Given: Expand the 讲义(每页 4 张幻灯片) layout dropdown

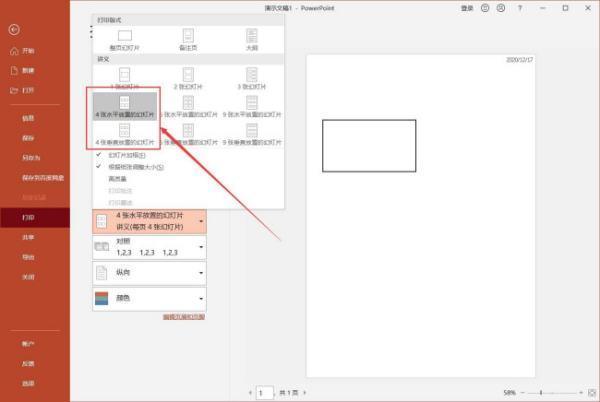Looking at the screenshot, I should tap(149, 221).
